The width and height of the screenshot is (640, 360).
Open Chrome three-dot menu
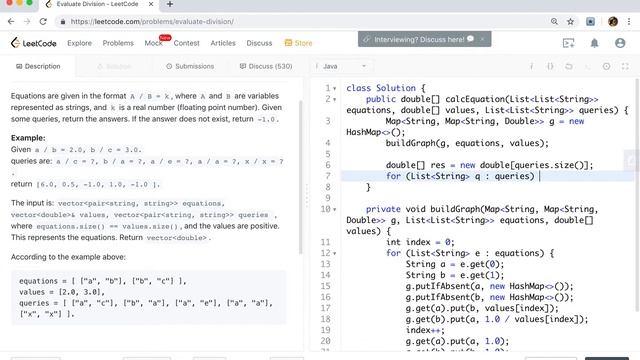[x=629, y=22]
